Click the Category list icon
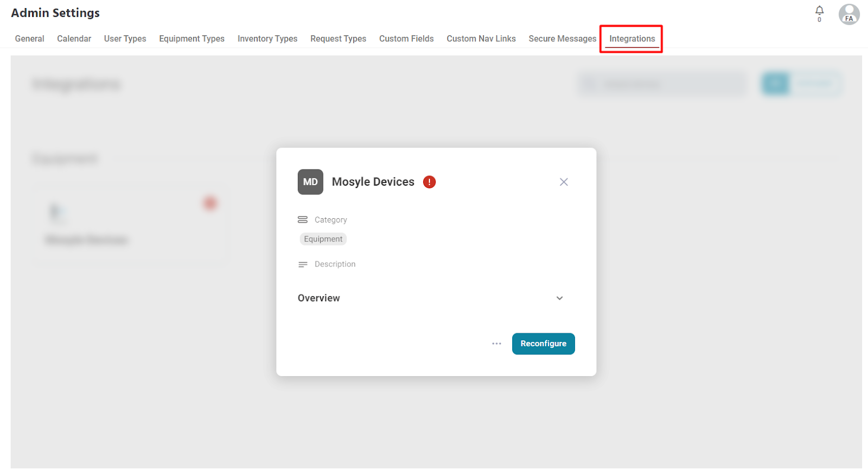Screen dimensions: 868x470 303,220
